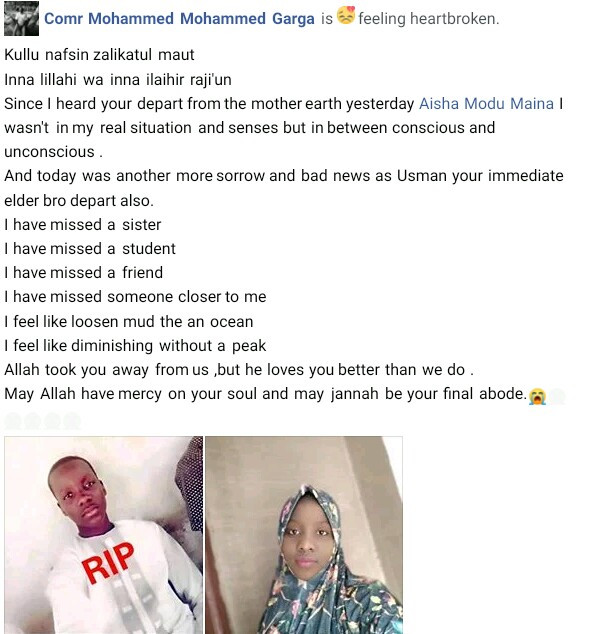Screen dimensions: 600x634
Task: Click the heartbroken face emoji in header
Action: tap(346, 15)
